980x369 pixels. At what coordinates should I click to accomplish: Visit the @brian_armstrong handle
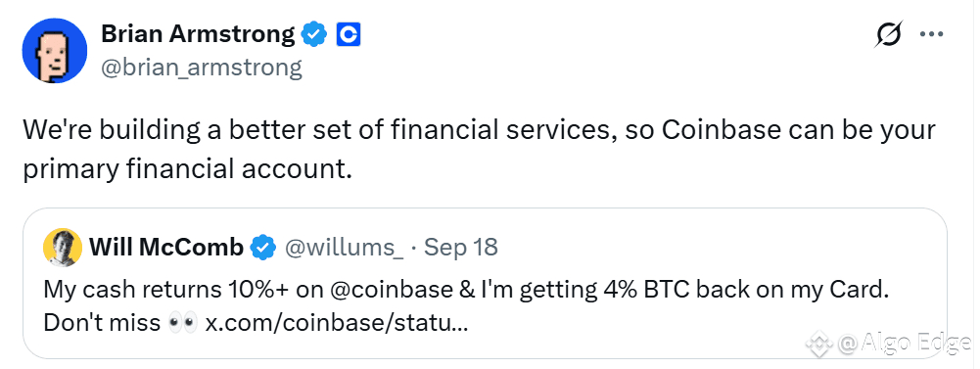[x=202, y=67]
